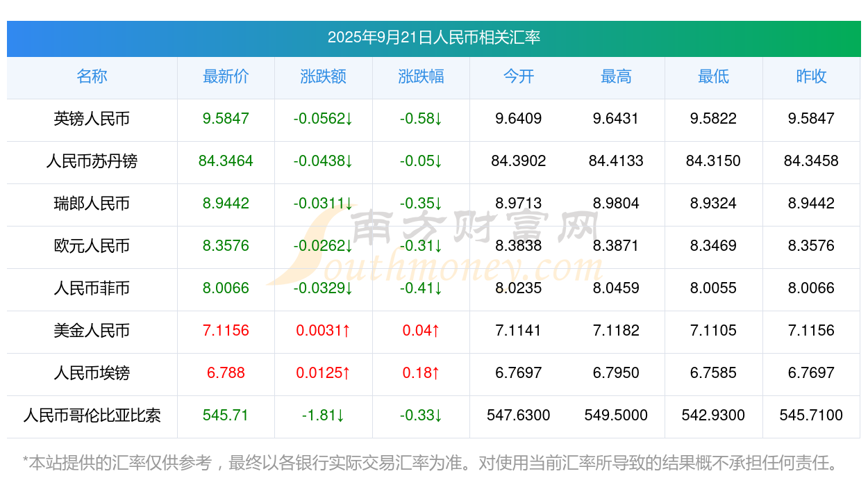Click the 昨收 column header
Screen dimensions: 868x485
[x=811, y=76]
